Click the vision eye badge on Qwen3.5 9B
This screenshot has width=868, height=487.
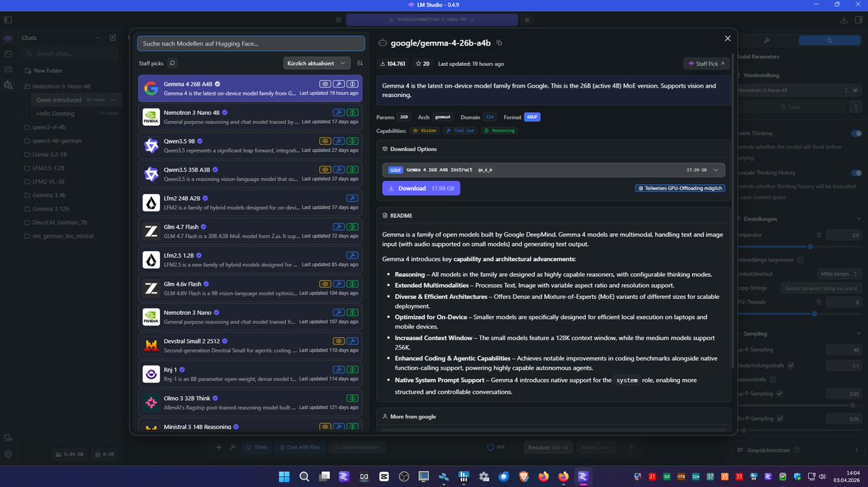click(x=325, y=140)
